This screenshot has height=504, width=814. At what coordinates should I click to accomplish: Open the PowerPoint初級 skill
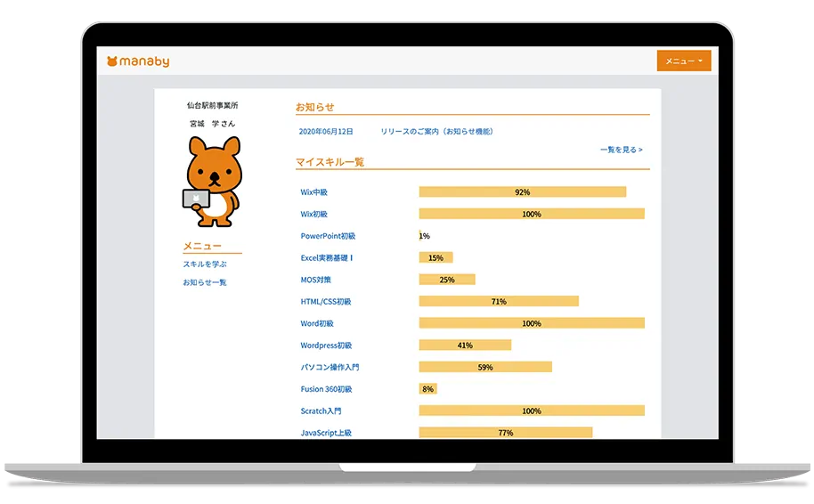[328, 236]
